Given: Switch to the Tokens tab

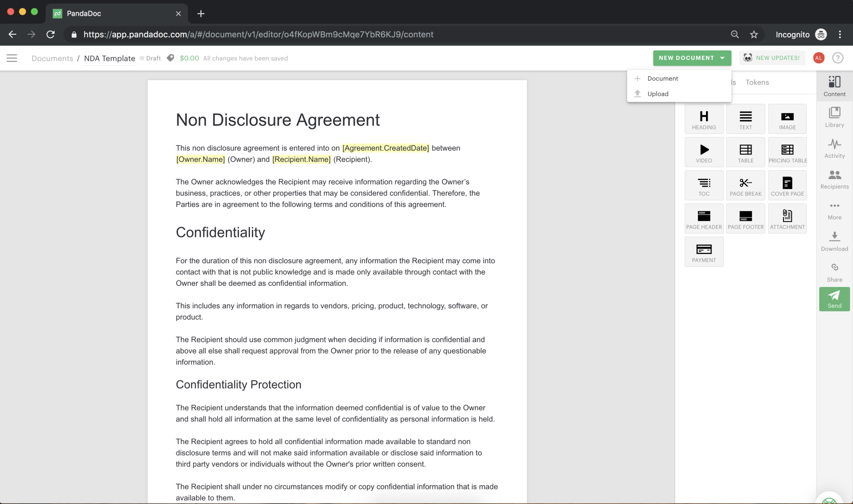Looking at the screenshot, I should coord(757,82).
